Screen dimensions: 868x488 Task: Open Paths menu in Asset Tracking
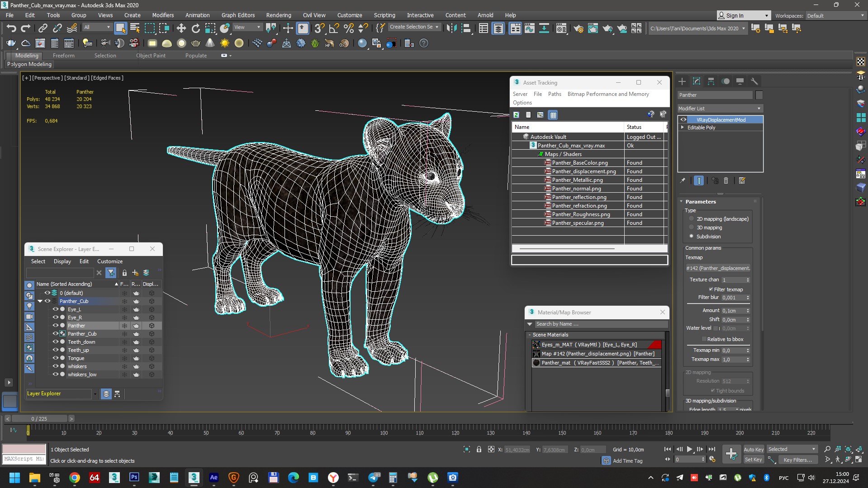click(555, 94)
